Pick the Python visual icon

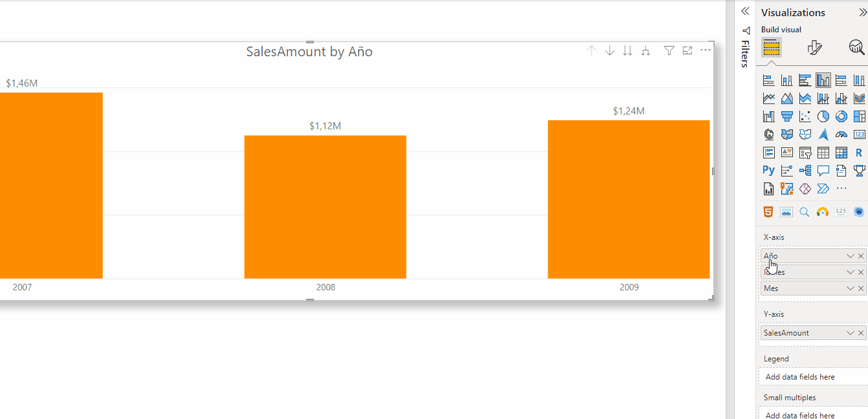coord(768,171)
